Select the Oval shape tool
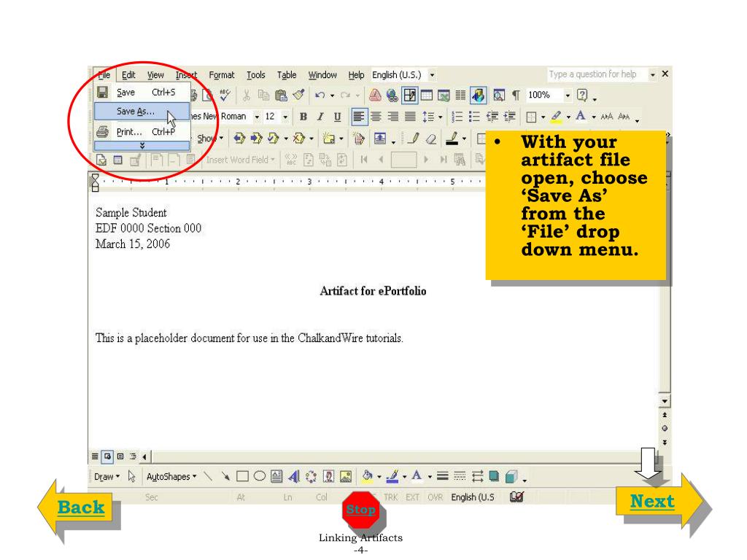Screen dimensions: 747x560 tap(260, 475)
